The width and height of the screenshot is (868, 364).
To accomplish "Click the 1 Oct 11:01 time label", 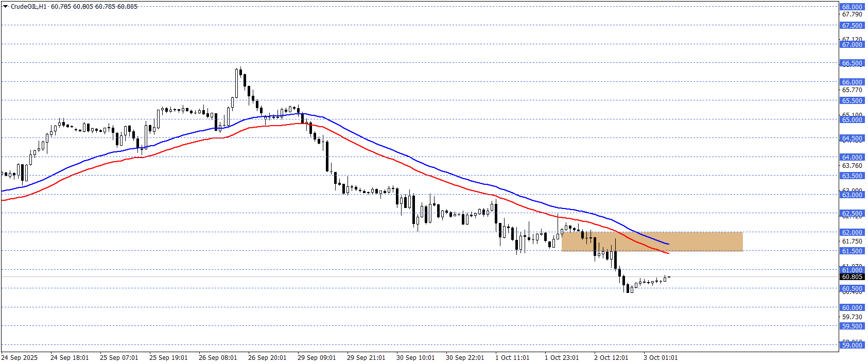I will (x=512, y=358).
